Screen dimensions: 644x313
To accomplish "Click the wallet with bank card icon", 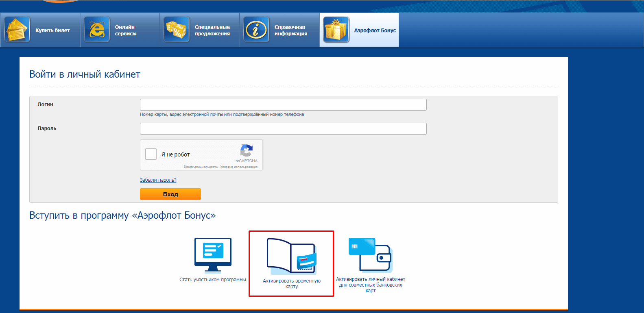I will (370, 255).
